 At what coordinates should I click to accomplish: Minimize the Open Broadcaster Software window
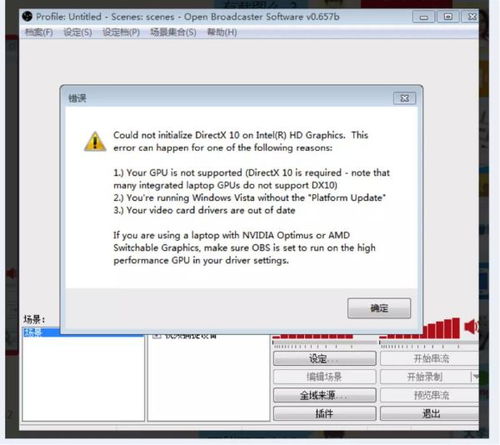423,17
